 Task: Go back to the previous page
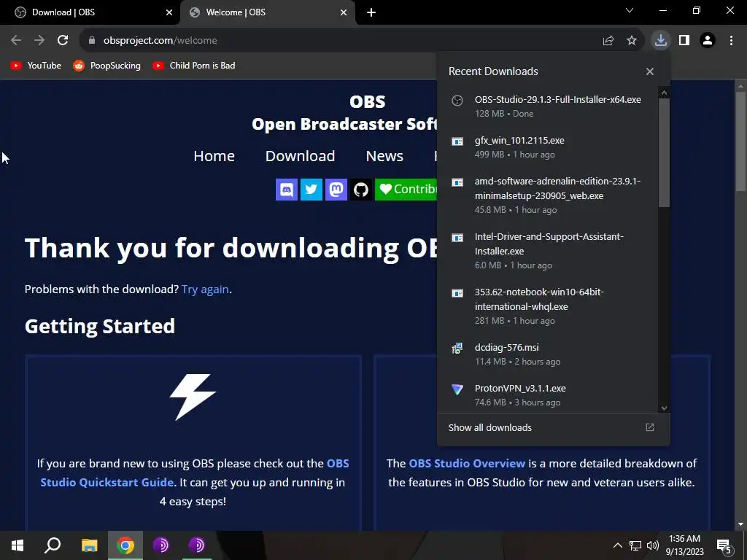(x=16, y=41)
